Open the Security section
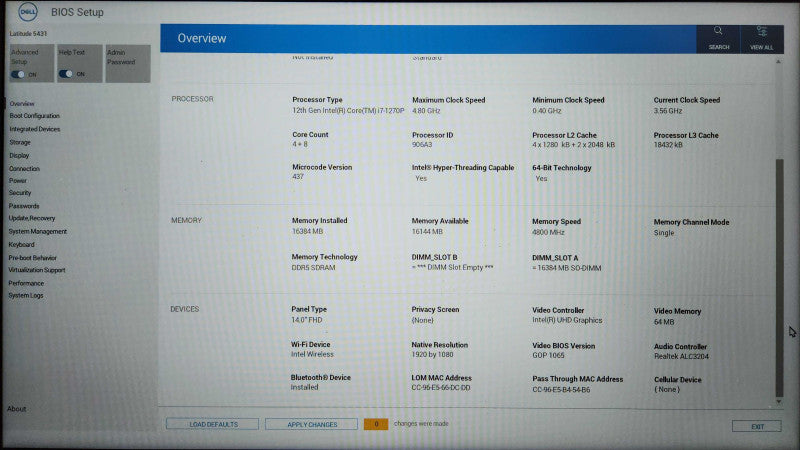Image resolution: width=800 pixels, height=450 pixels. (20, 193)
